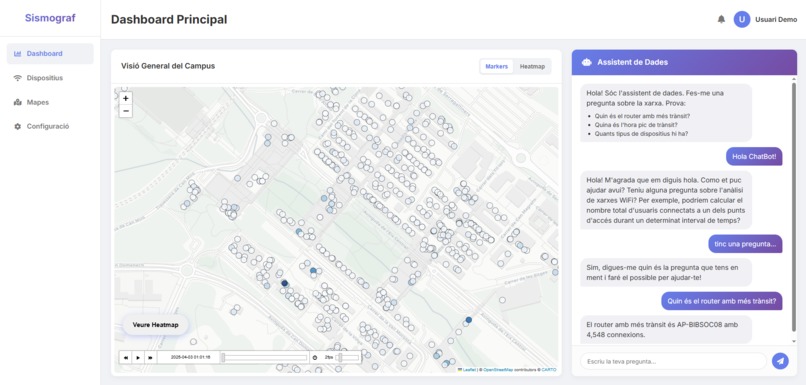
Task: Open Configuració from the sidebar
Action: click(x=50, y=126)
